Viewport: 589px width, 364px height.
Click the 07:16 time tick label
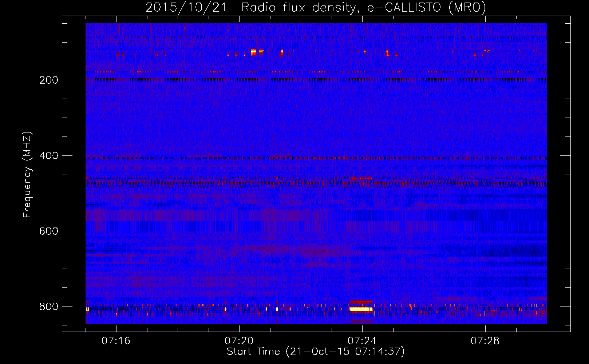pyautogui.click(x=116, y=341)
